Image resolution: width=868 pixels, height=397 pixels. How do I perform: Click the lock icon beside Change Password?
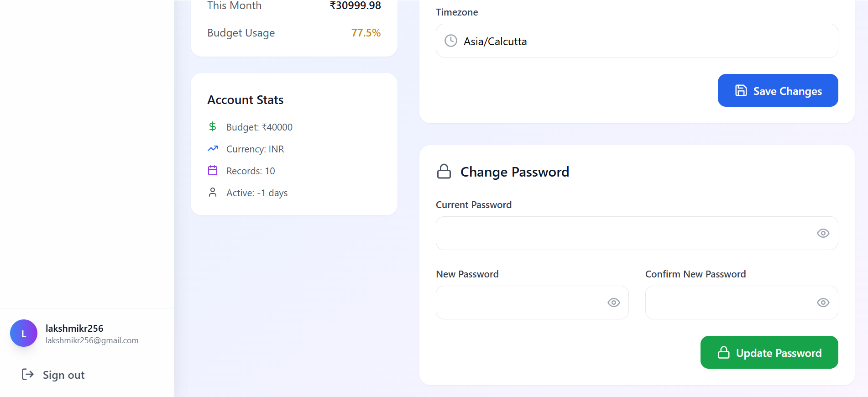[444, 172]
